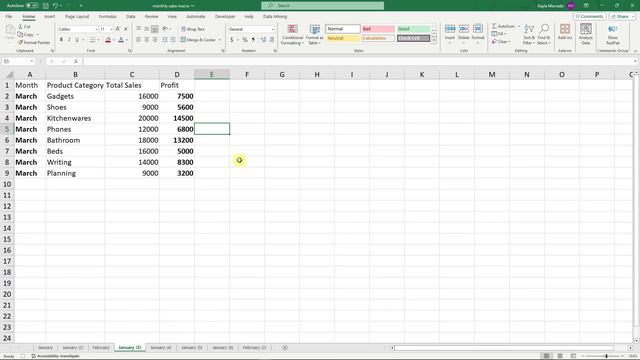Image resolution: width=640 pixels, height=360 pixels.
Task: Switch to the Page Layout tab
Action: click(x=77, y=17)
